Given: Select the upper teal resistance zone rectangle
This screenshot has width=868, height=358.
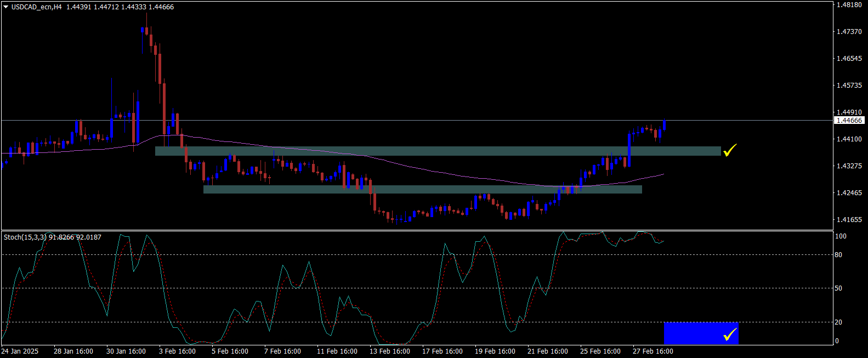Looking at the screenshot, I should tap(438, 151).
